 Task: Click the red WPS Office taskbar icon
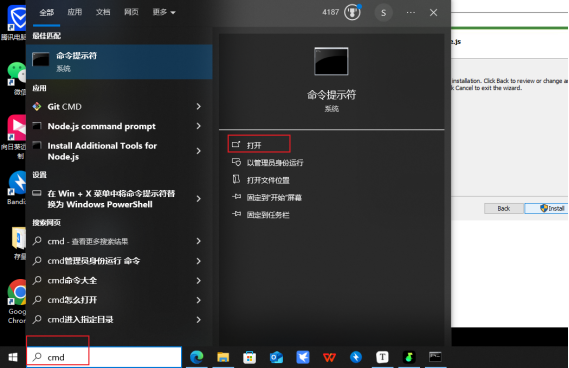pos(329,357)
